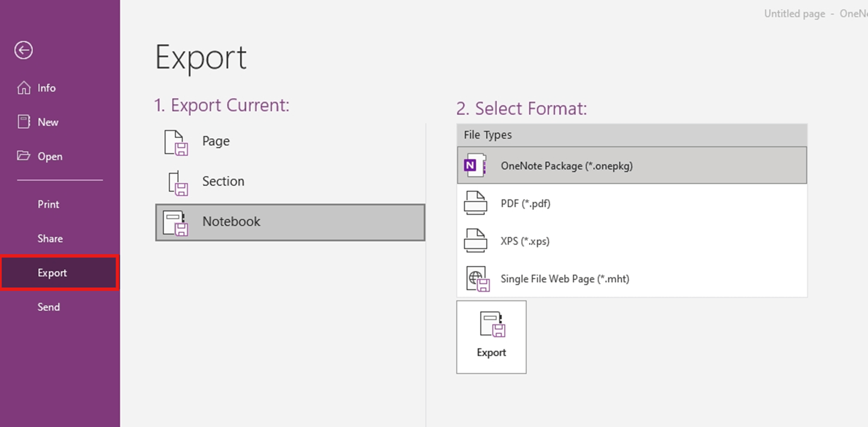Click the New notebook icon
Screen dimensions: 868x427
click(x=24, y=122)
